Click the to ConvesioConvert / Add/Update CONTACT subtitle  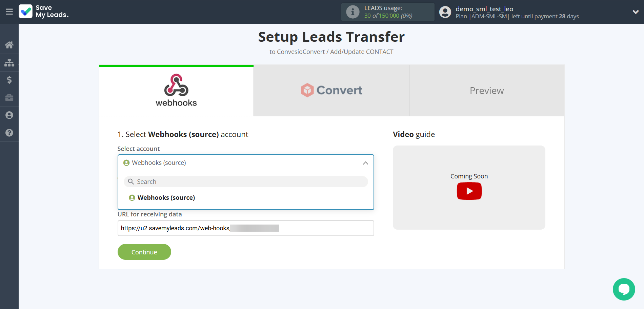(x=331, y=52)
